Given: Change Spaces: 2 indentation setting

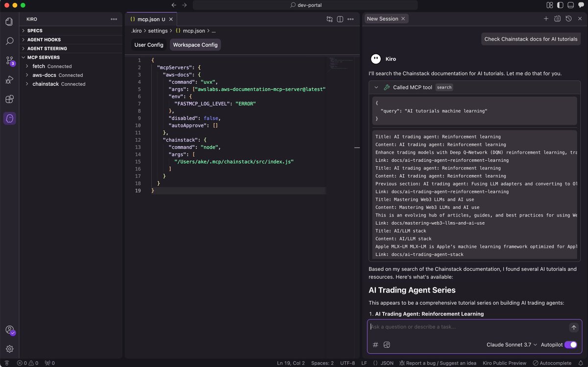Looking at the screenshot, I should [322, 363].
